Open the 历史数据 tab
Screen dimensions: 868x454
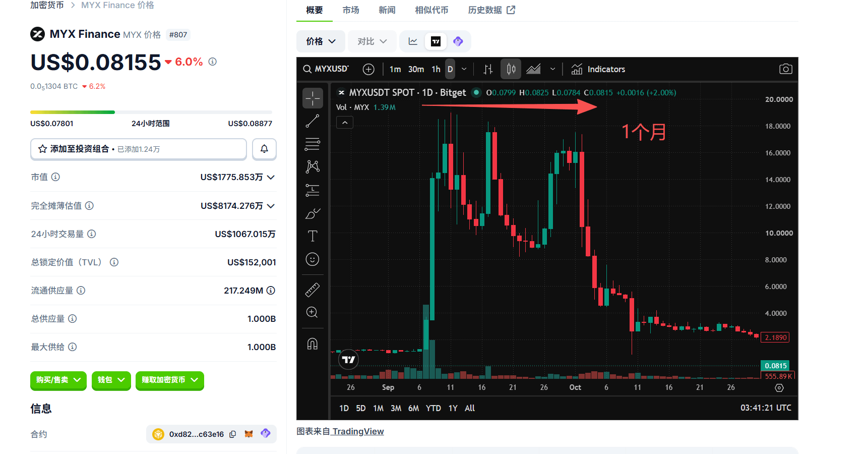tap(491, 10)
